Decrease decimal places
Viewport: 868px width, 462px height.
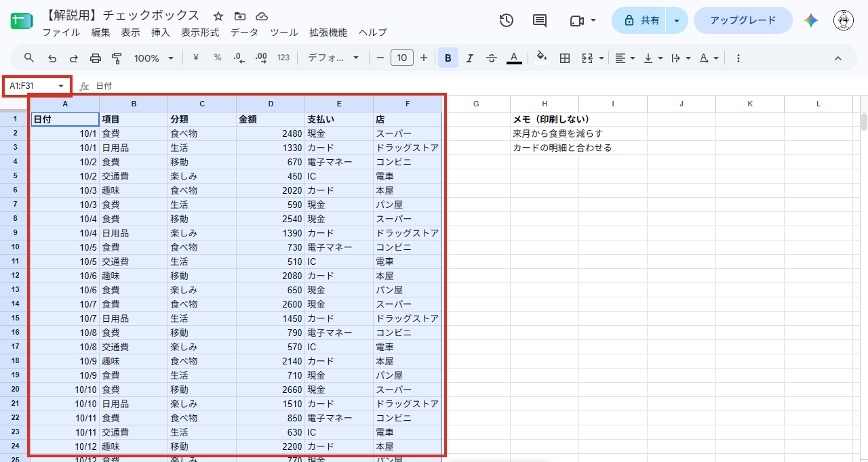point(239,58)
